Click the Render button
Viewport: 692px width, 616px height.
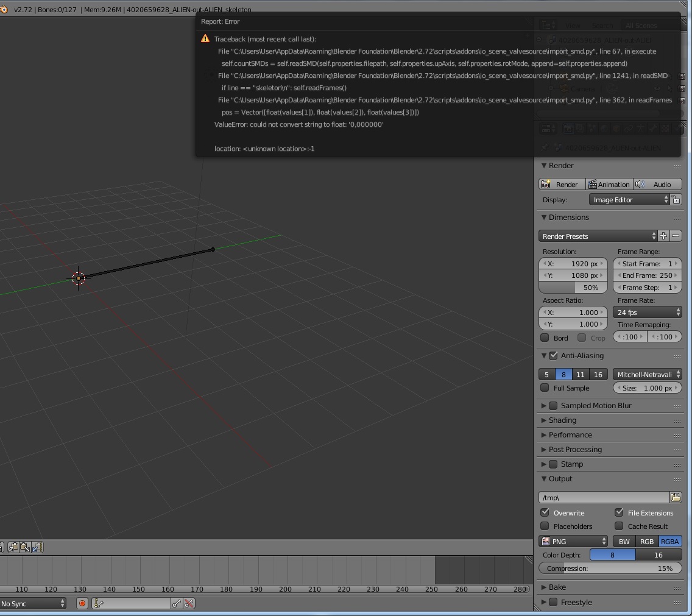click(x=562, y=185)
